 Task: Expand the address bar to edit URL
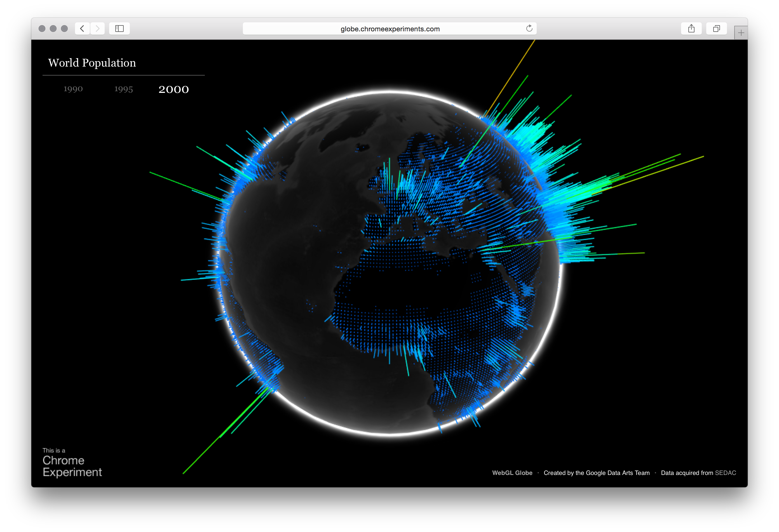click(x=389, y=29)
